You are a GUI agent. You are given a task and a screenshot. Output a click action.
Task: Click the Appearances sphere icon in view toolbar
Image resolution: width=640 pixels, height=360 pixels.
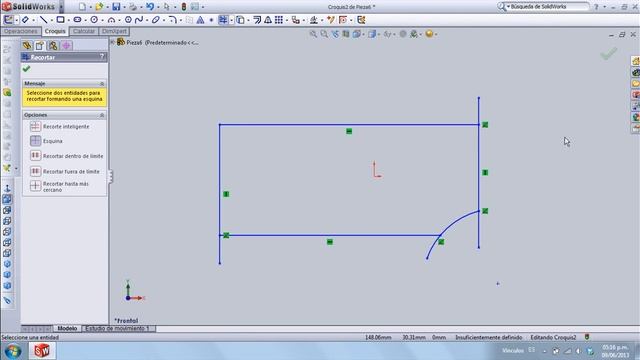[x=429, y=34]
